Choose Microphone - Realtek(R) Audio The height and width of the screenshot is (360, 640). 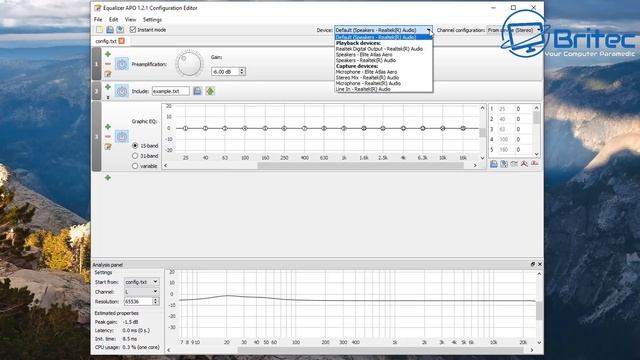[368, 83]
